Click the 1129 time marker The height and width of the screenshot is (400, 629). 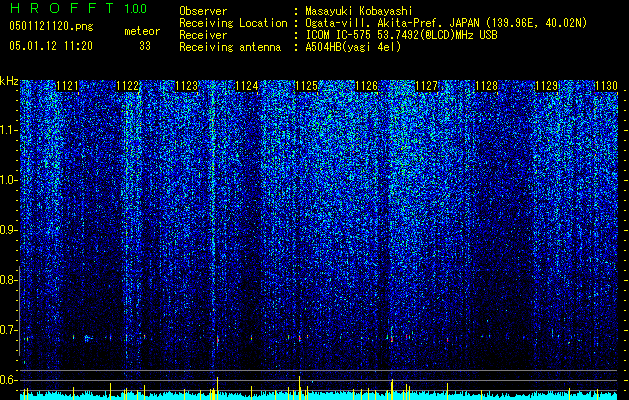546,86
